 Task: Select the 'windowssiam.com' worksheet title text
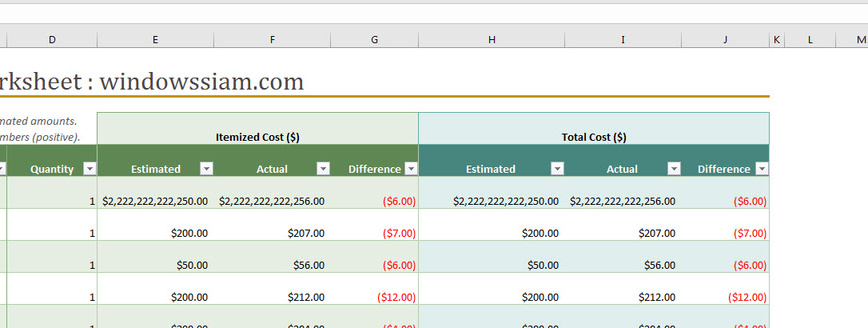coord(201,82)
